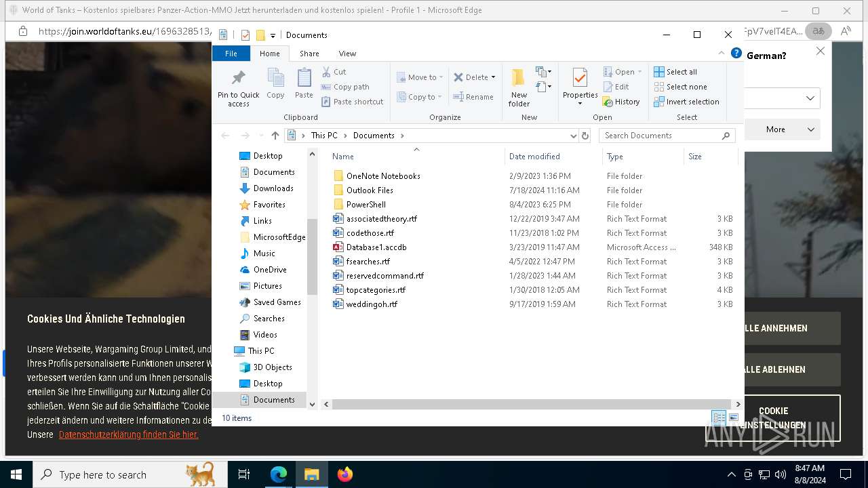Switch to the Share tab
This screenshot has width=868, height=488.
point(309,54)
